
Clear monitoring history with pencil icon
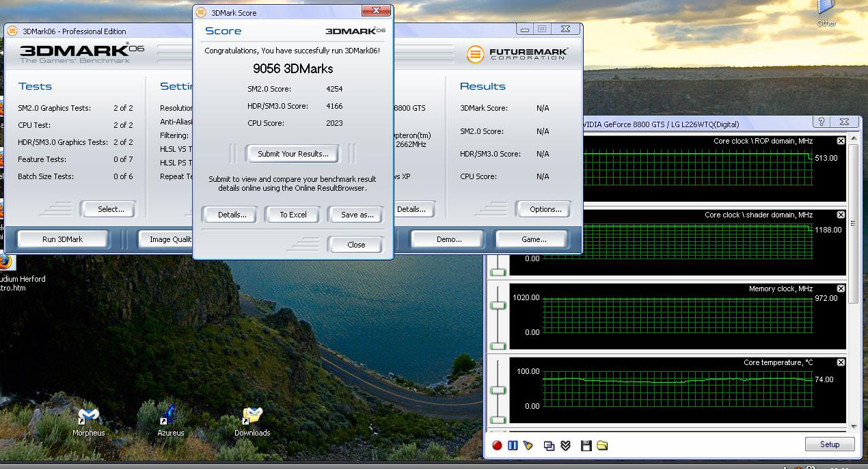point(528,446)
